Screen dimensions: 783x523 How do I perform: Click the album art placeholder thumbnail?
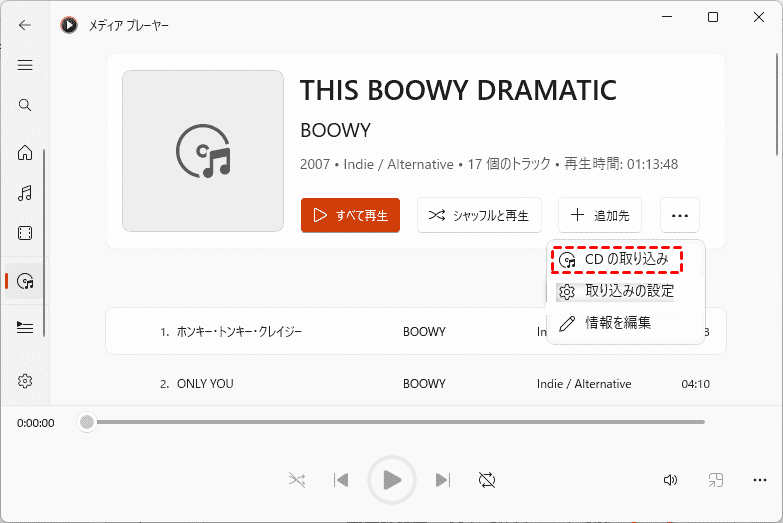203,151
